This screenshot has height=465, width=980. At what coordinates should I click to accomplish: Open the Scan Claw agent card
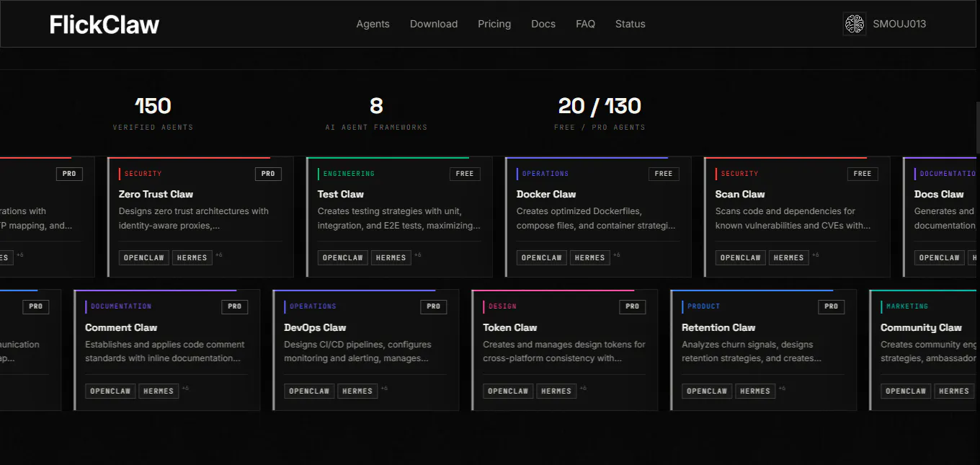click(797, 217)
